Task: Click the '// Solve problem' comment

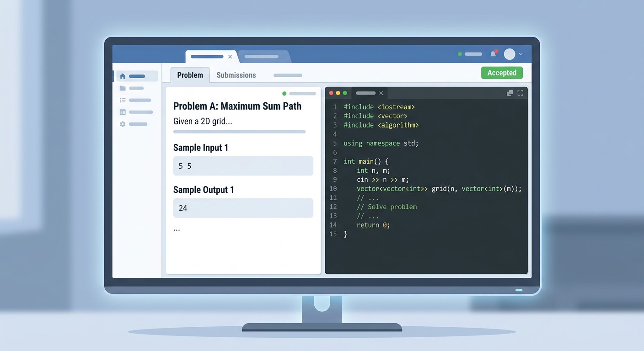Action: (x=386, y=207)
